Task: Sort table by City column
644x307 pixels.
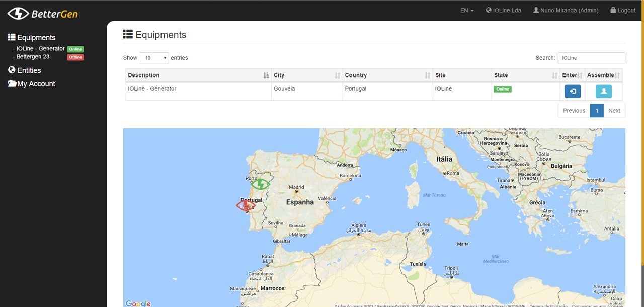Action: 306,75
